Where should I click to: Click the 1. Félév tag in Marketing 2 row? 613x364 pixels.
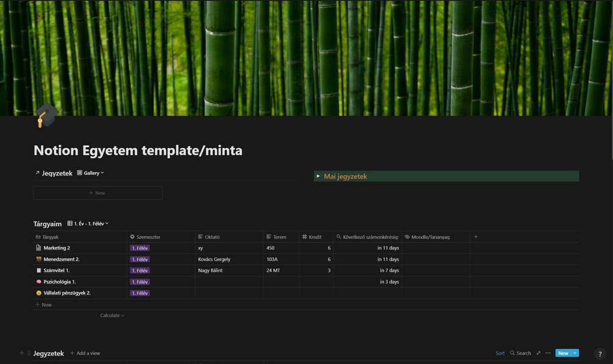pyautogui.click(x=140, y=248)
